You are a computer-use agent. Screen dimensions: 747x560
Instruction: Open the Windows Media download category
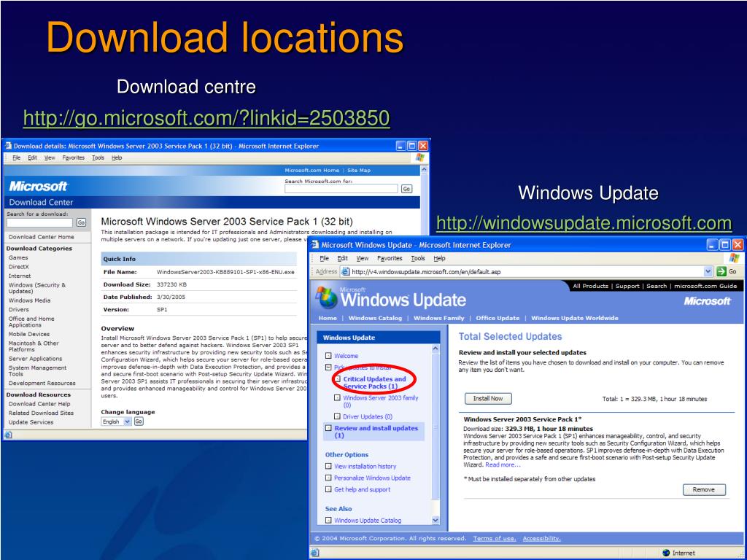point(29,300)
